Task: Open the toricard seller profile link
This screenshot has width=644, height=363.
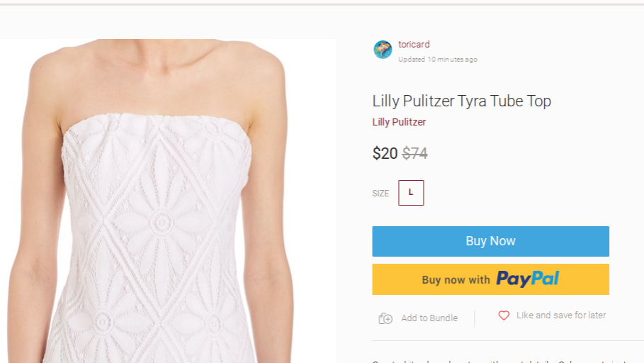Action: pyautogui.click(x=414, y=45)
